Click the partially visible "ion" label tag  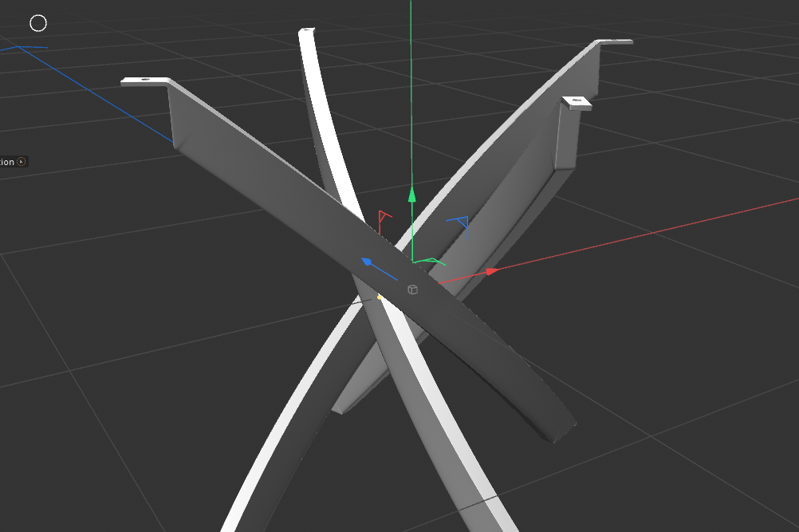[x=8, y=162]
